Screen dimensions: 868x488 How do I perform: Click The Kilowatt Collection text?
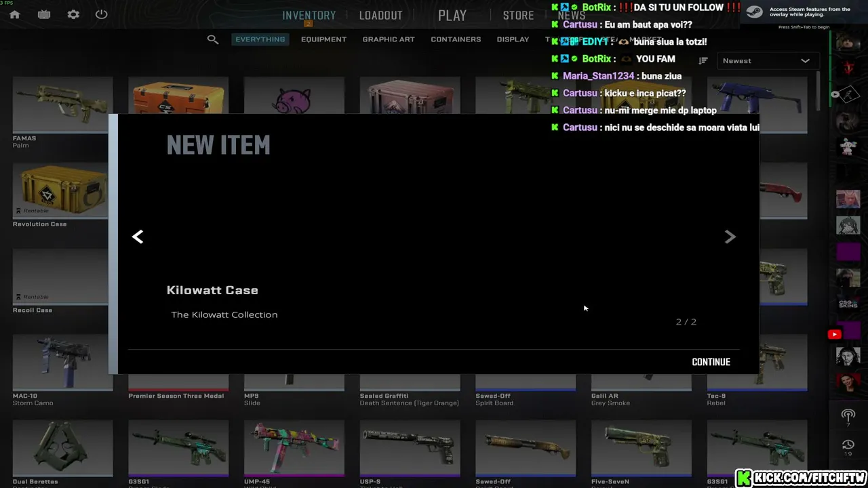coord(224,314)
